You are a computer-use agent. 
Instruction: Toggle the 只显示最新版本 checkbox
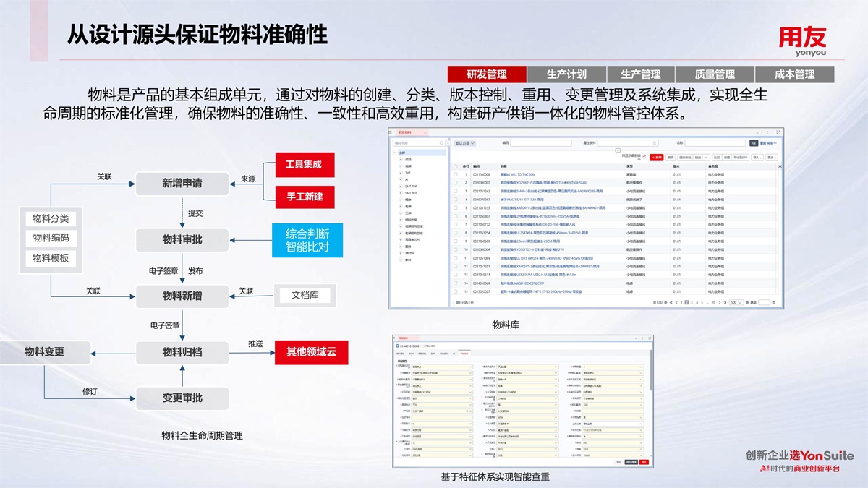point(644,156)
